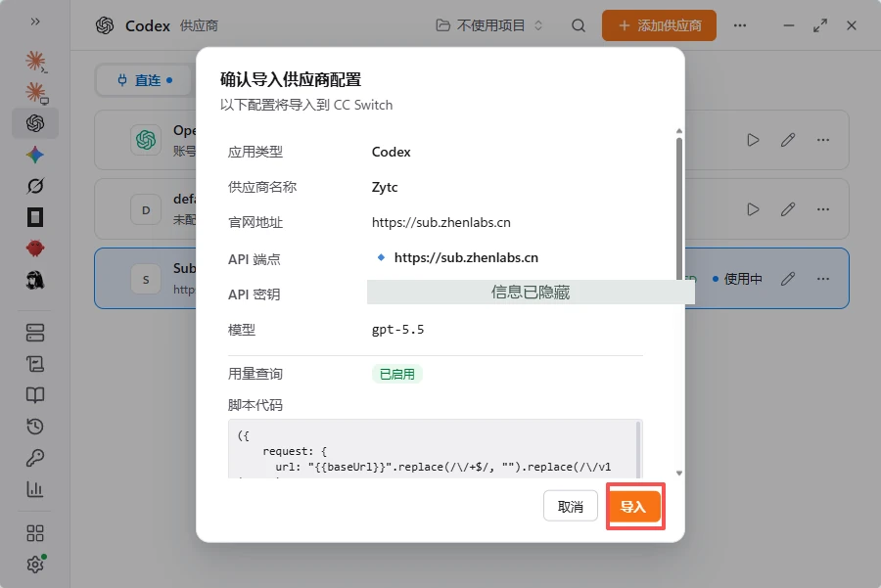881x588 pixels.
Task: Expand the sidebar with double-chevron icon
Action: pyautogui.click(x=35, y=22)
